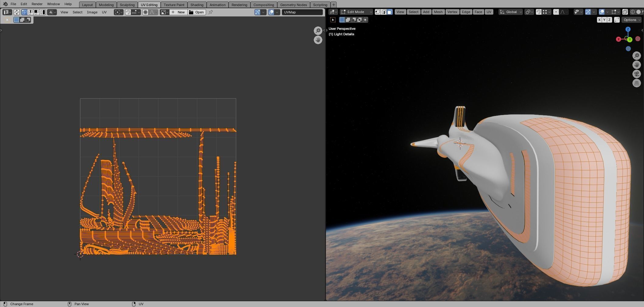Open viewport Edge menu button
This screenshot has width=644, height=307.
(x=466, y=12)
